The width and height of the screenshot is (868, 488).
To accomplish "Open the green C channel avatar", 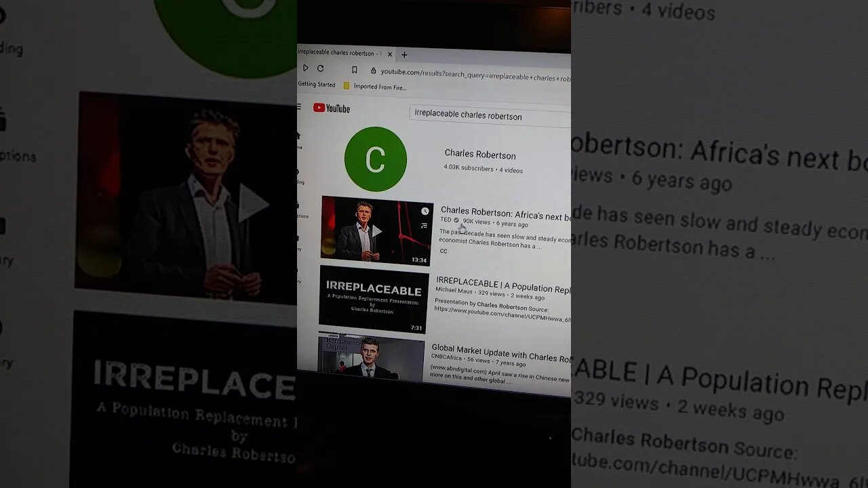I will pyautogui.click(x=376, y=159).
